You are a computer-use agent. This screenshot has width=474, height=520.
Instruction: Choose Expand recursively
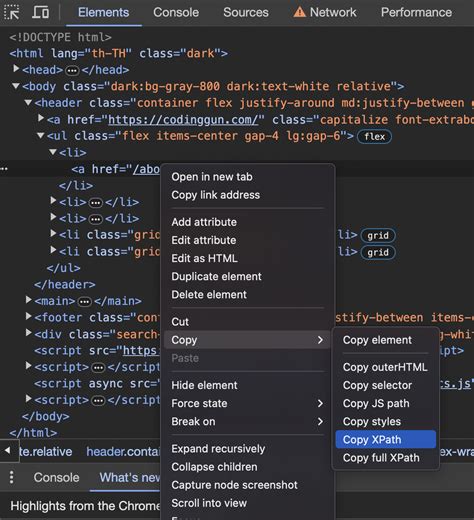248,449
